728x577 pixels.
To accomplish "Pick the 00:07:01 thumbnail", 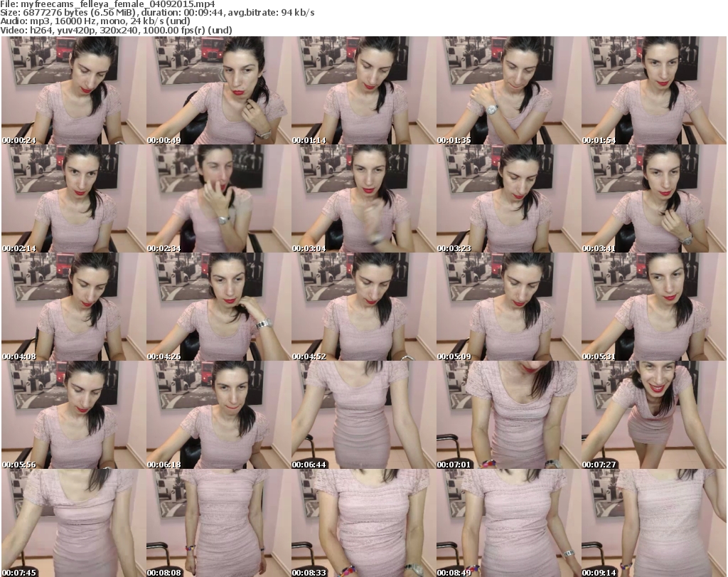I will (x=508, y=415).
